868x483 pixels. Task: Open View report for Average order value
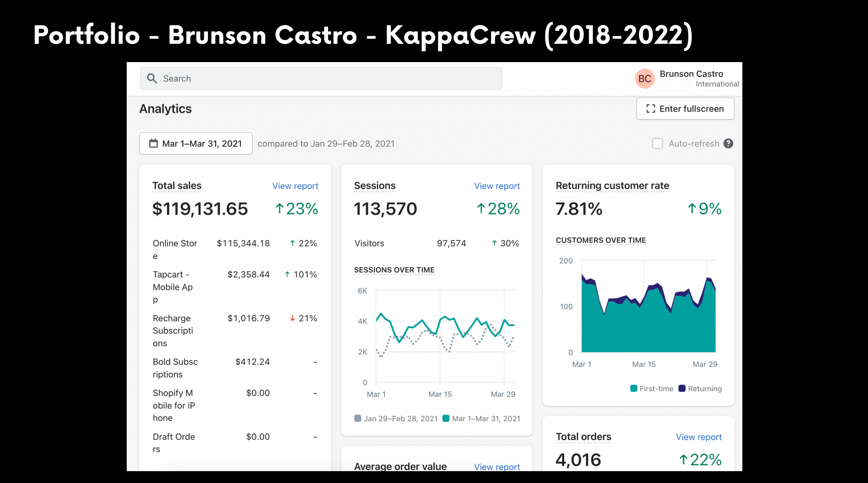(x=497, y=466)
